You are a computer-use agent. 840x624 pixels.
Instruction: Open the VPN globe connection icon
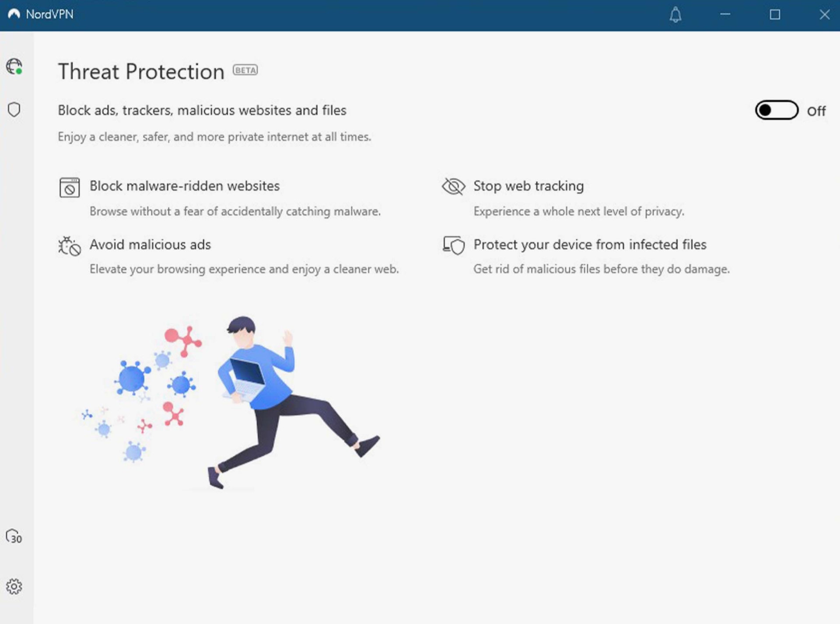pos(14,67)
